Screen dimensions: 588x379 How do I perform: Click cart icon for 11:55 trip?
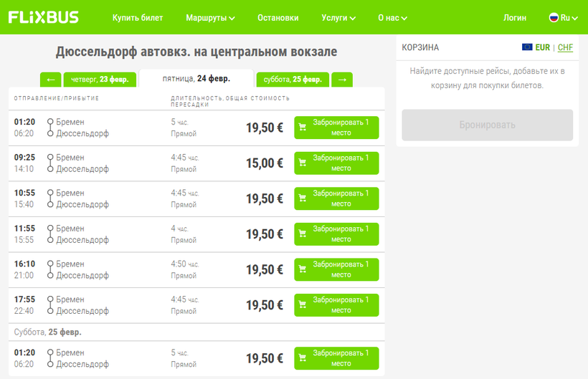[303, 234]
